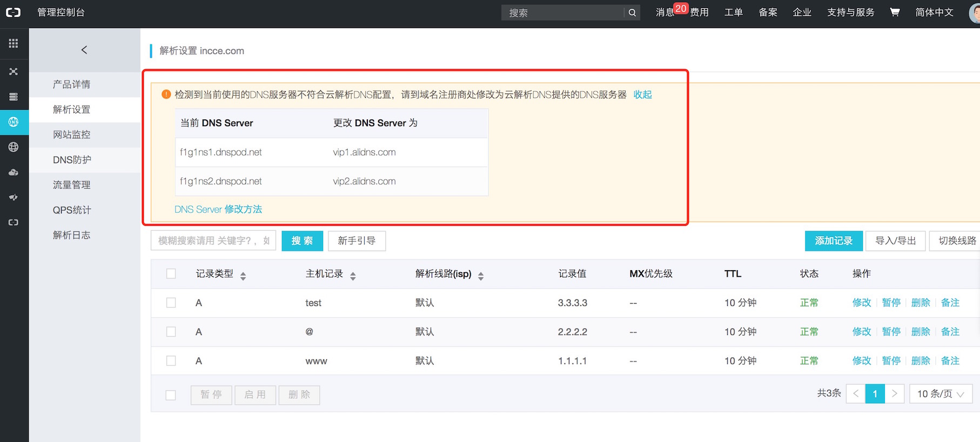The height and width of the screenshot is (442, 980).
Task: Click the orange warning icon
Action: [x=166, y=95]
